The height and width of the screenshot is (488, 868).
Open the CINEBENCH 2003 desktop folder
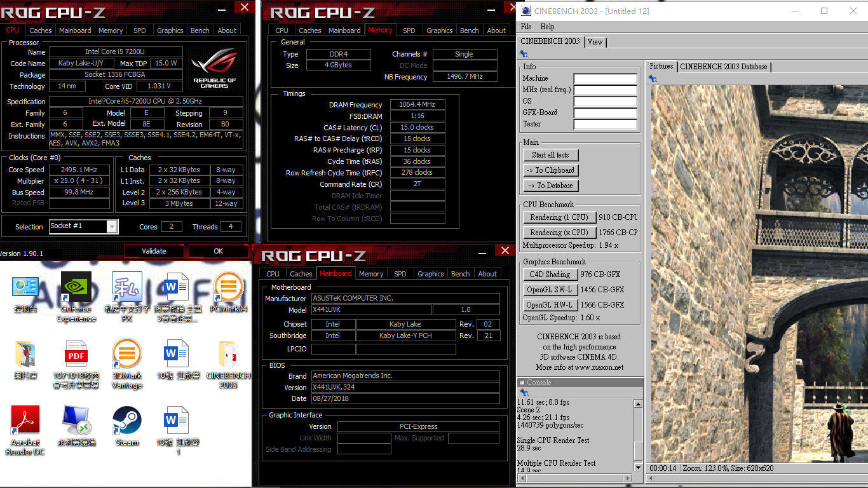(228, 364)
